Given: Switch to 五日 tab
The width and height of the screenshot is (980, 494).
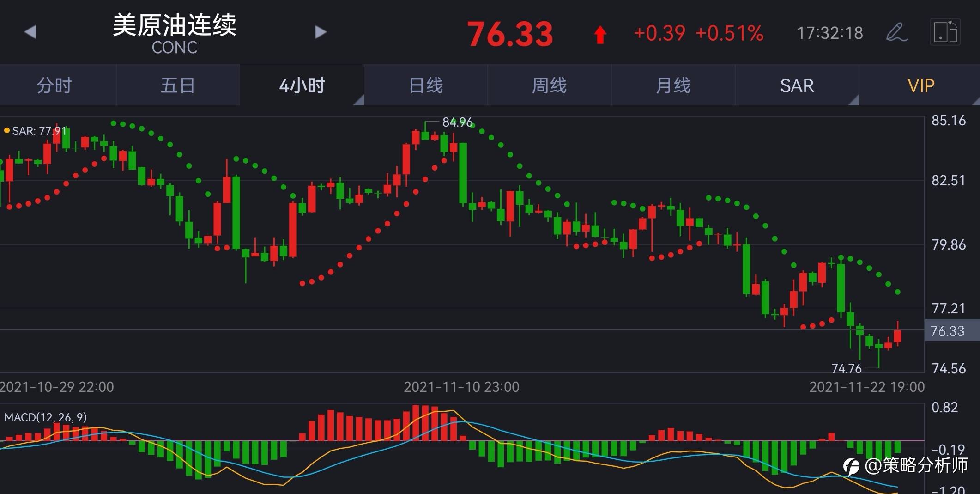Looking at the screenshot, I should [x=178, y=85].
